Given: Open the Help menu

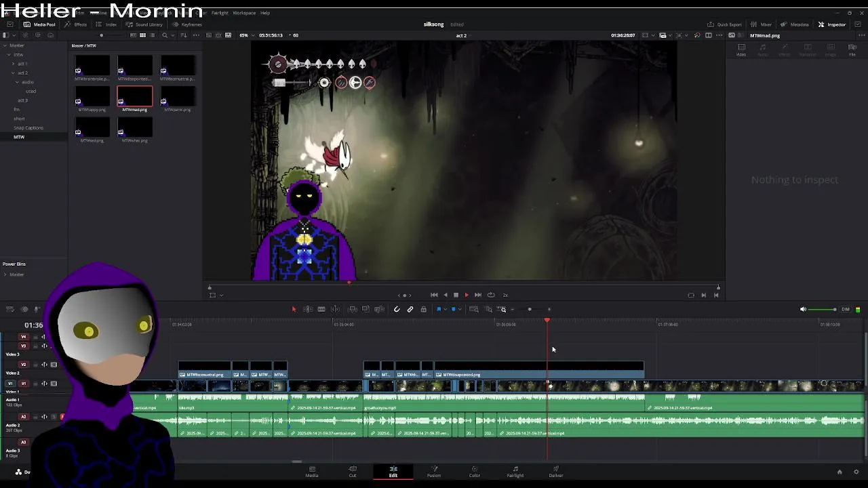Looking at the screenshot, I should click(265, 13).
